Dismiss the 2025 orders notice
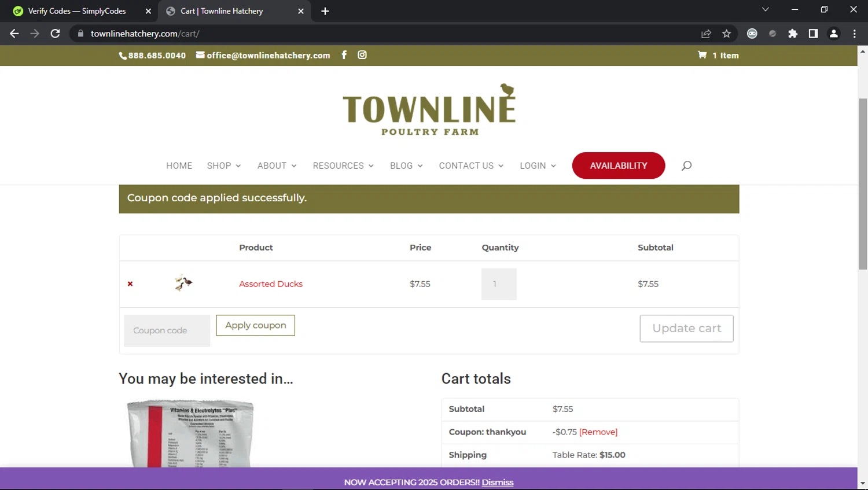868x490 pixels. [498, 482]
